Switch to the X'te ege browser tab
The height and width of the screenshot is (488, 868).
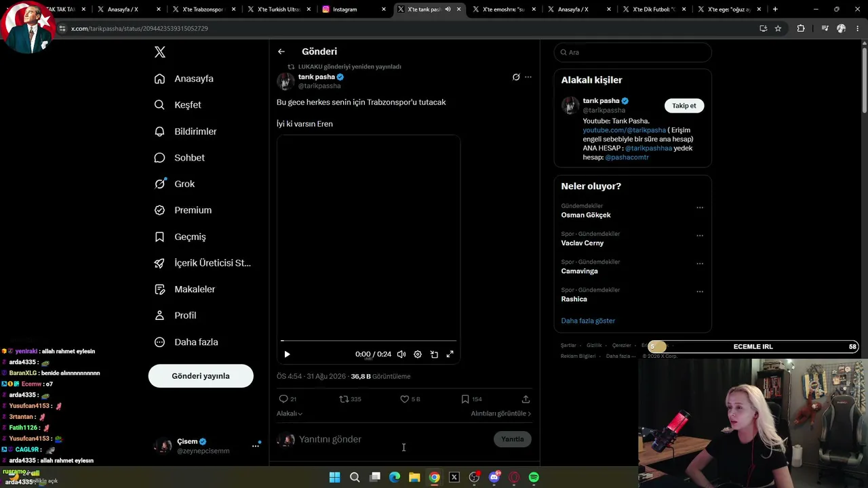730,9
